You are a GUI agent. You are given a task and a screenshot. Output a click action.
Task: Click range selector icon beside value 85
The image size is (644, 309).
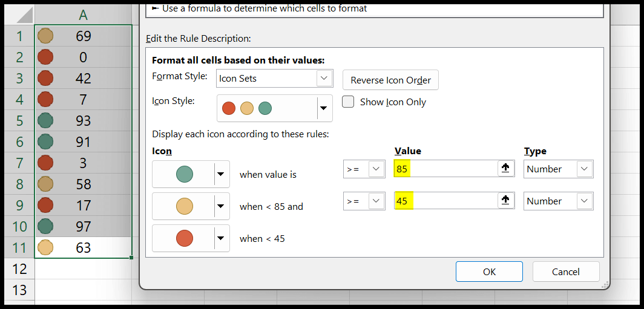coord(506,169)
